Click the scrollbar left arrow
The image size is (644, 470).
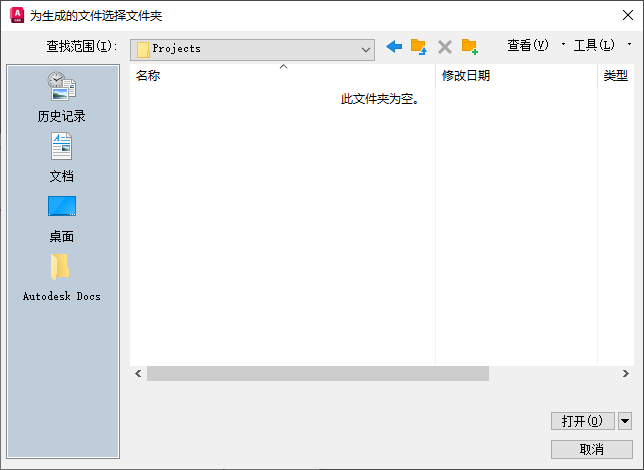[138, 373]
